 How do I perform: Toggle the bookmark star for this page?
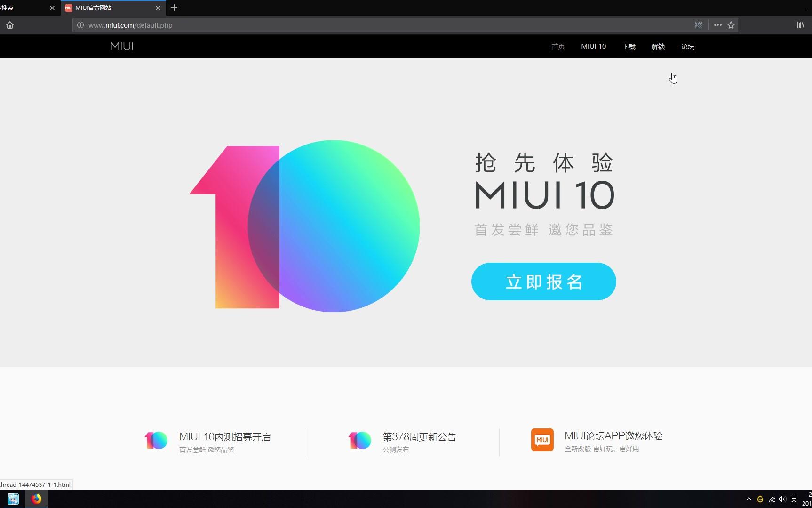[x=730, y=25]
